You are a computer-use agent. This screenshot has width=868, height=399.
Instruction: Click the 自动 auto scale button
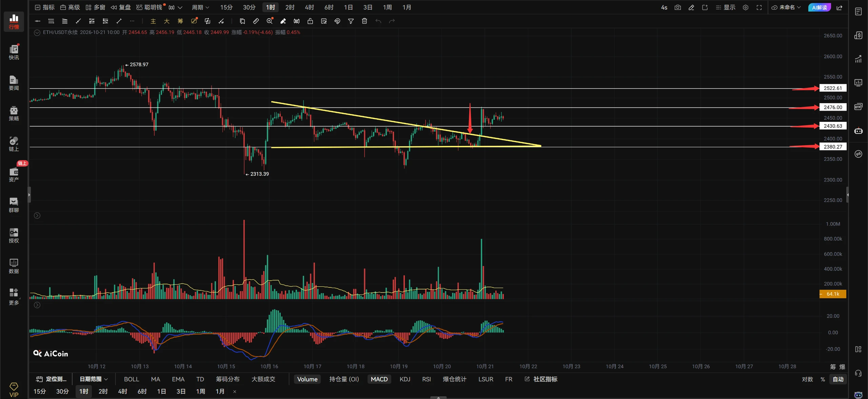(838, 379)
